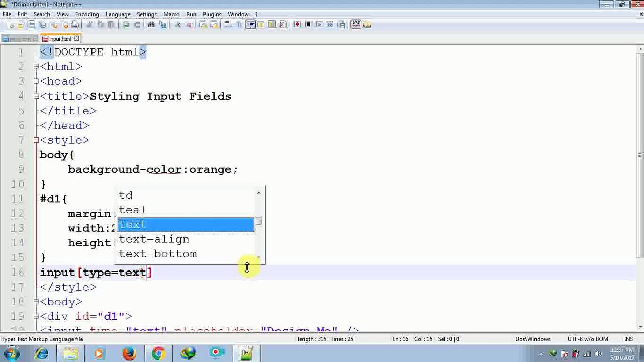Stop macro recording with the square icon
The image size is (644, 362).
308,24
